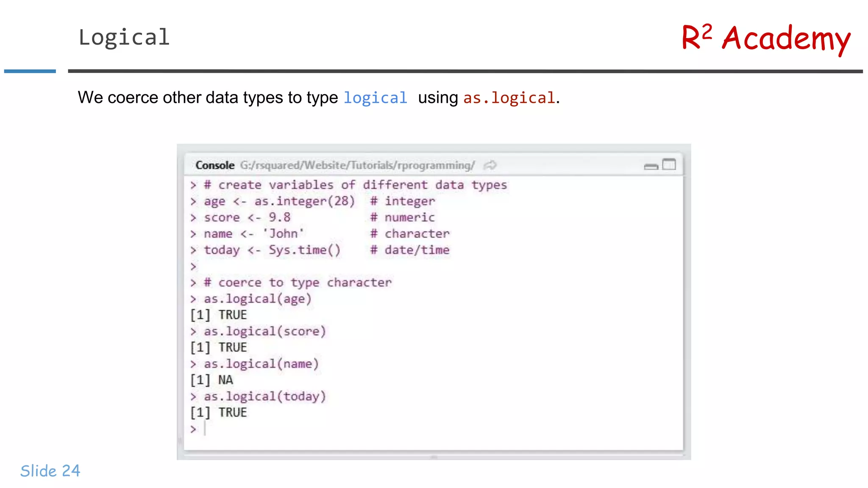The width and height of the screenshot is (868, 488).
Task: Click the red 'as.logical' function name
Action: (x=509, y=98)
